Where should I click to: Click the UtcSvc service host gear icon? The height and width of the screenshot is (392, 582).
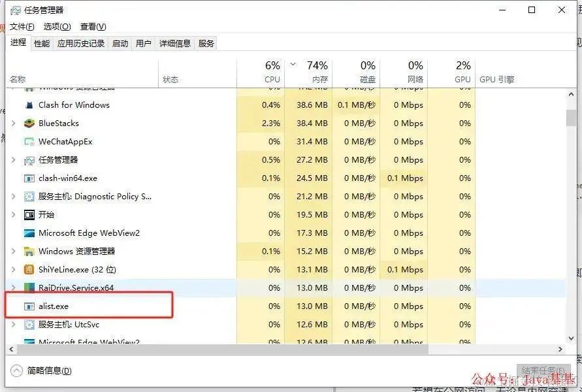29,325
